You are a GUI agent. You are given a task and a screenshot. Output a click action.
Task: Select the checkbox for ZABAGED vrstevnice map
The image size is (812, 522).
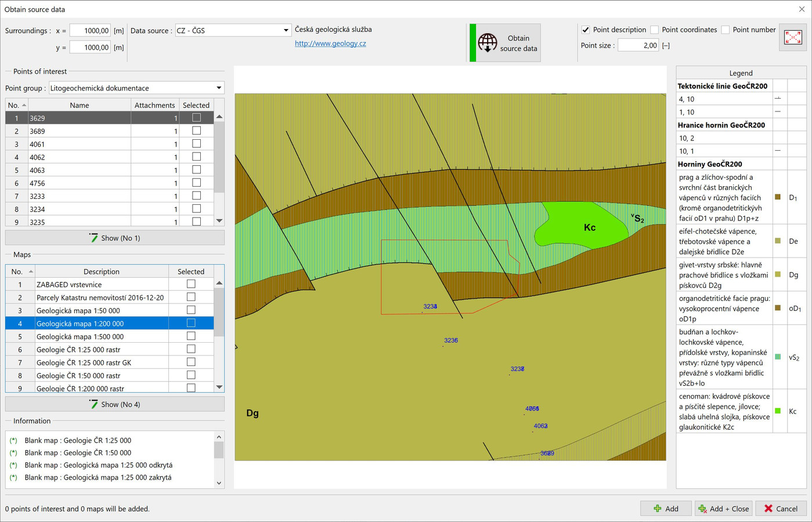(x=191, y=284)
